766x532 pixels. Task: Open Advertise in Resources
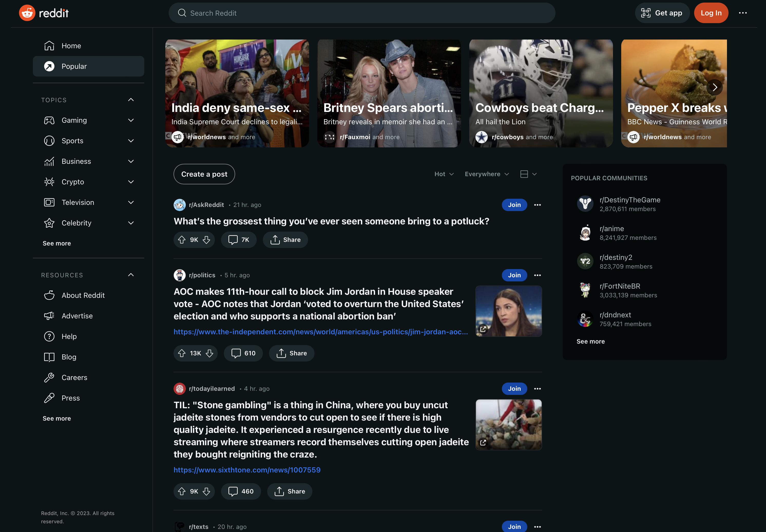click(x=88, y=316)
